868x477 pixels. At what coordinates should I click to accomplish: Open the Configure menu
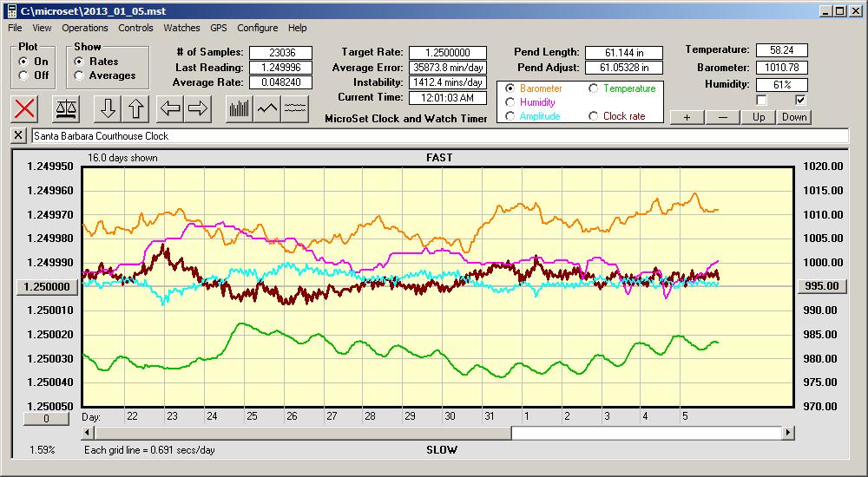pyautogui.click(x=258, y=28)
